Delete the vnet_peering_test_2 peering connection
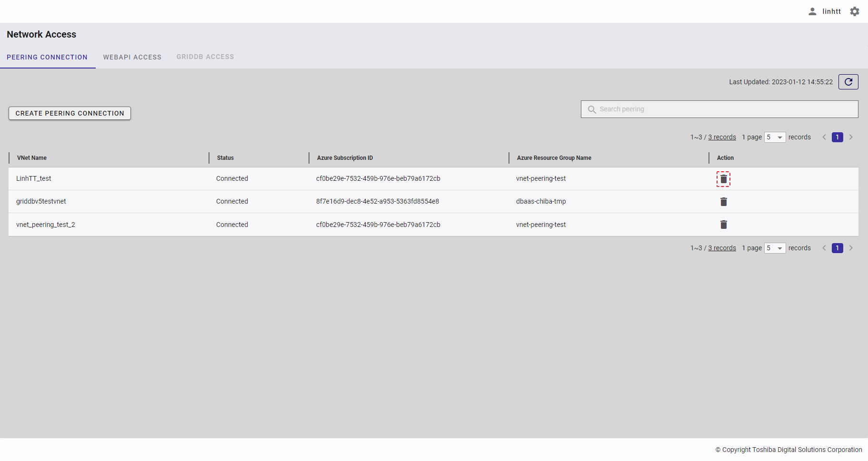 point(723,225)
